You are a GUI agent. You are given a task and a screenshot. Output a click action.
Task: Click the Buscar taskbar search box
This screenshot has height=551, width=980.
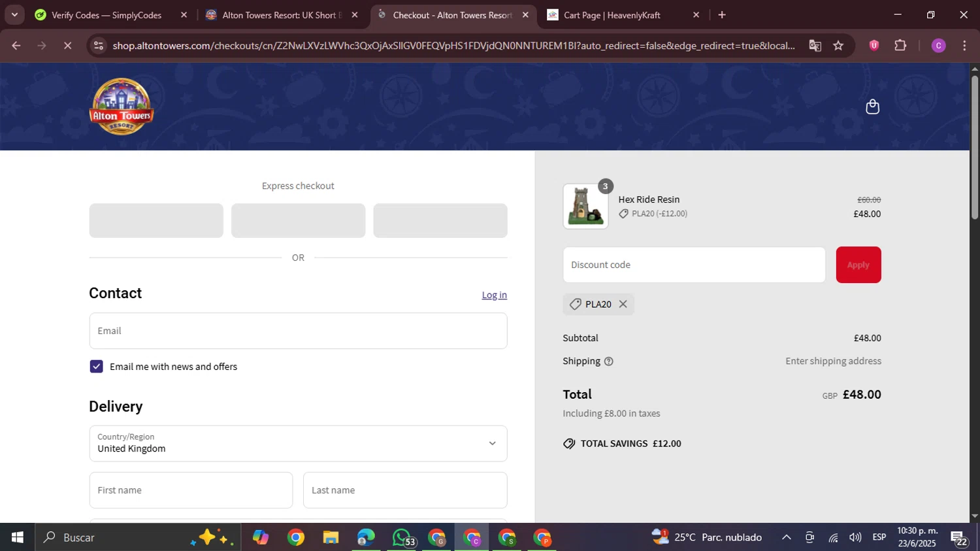(x=139, y=537)
